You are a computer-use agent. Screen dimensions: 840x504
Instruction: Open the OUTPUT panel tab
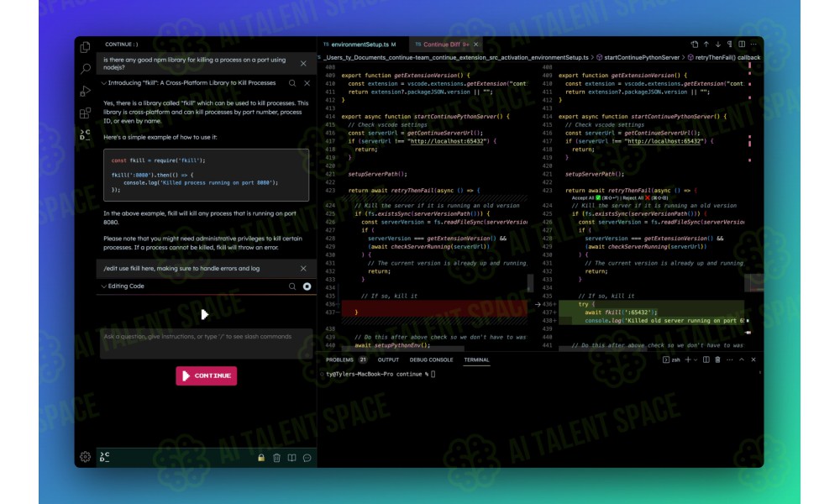388,360
